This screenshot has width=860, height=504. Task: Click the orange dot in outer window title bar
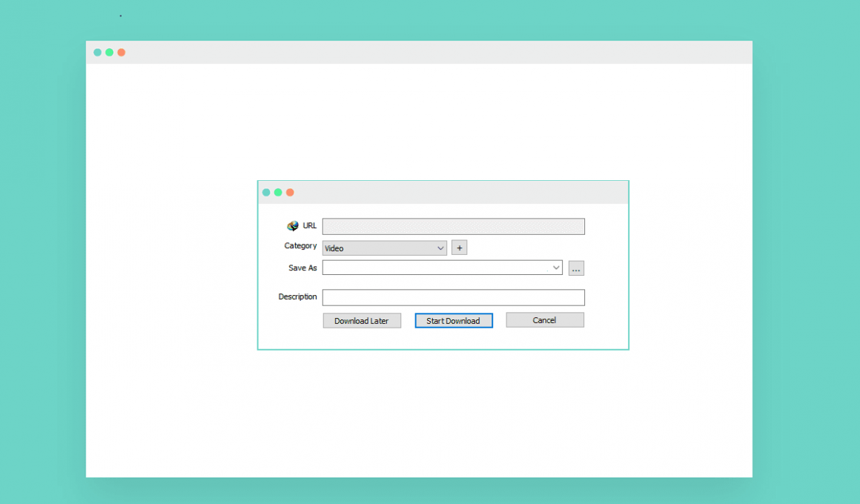[121, 53]
